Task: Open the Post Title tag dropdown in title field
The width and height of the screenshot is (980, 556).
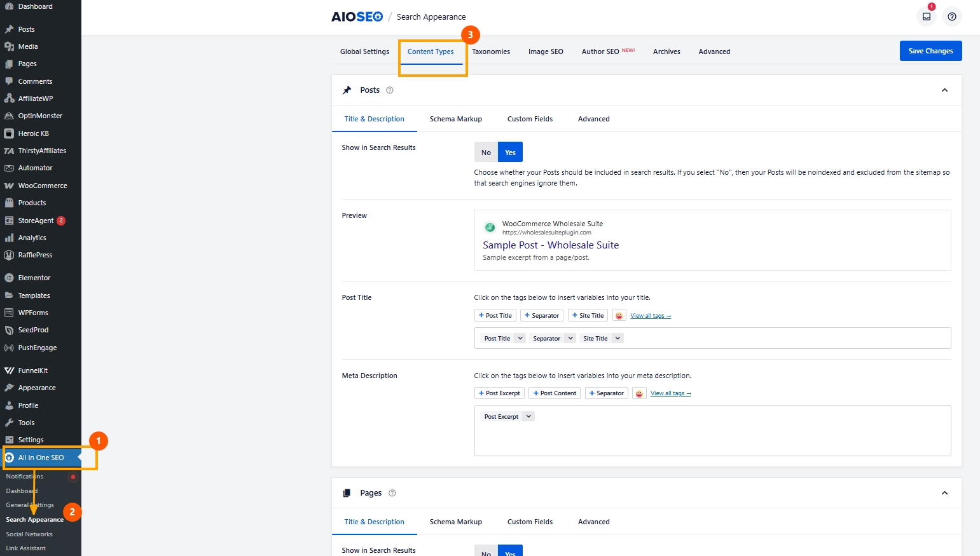Action: (520, 339)
